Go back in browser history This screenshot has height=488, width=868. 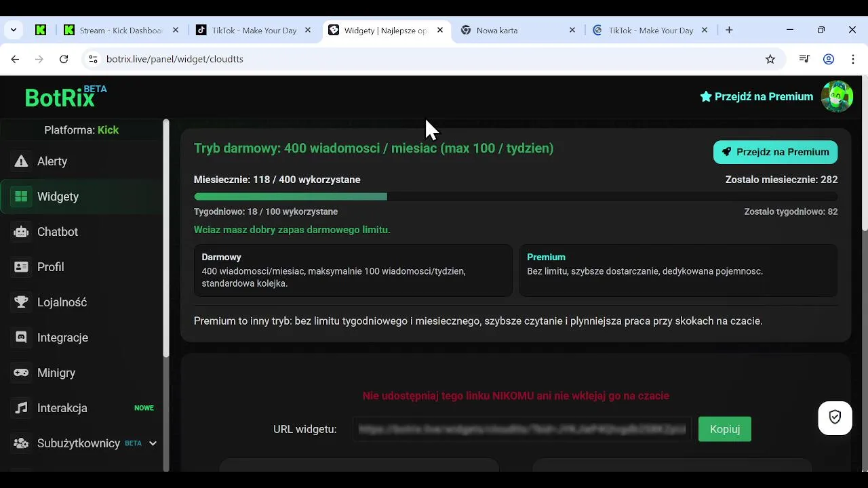(x=15, y=59)
